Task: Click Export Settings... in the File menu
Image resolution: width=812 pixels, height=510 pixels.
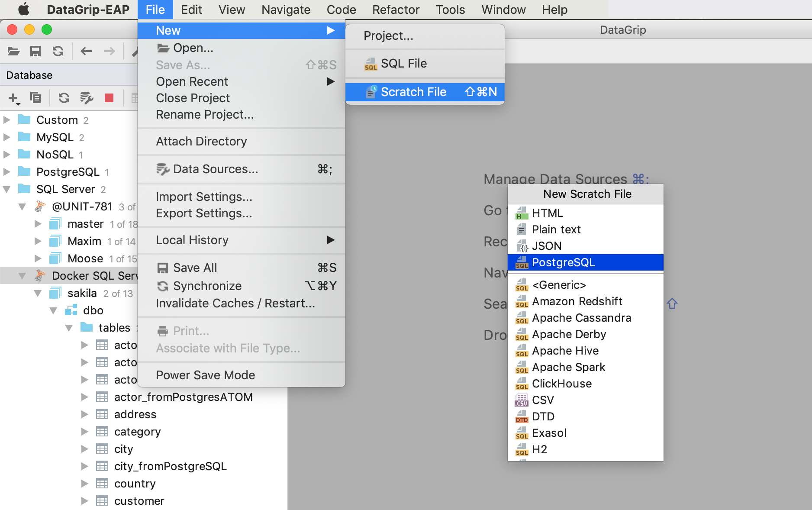Action: pos(242,213)
